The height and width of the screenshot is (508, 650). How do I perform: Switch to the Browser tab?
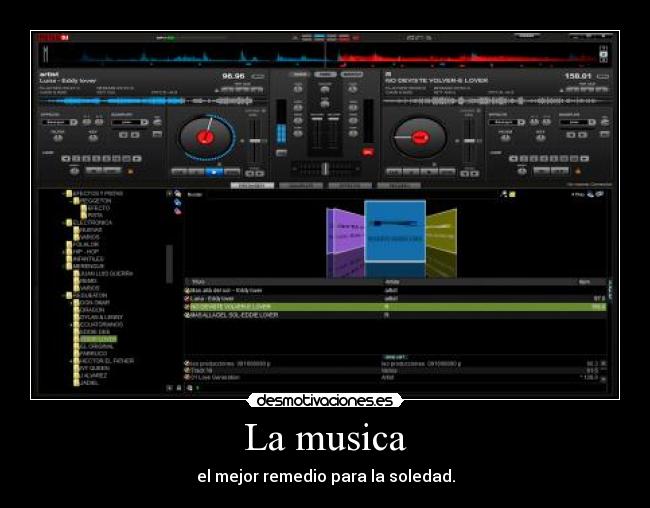pos(252,185)
